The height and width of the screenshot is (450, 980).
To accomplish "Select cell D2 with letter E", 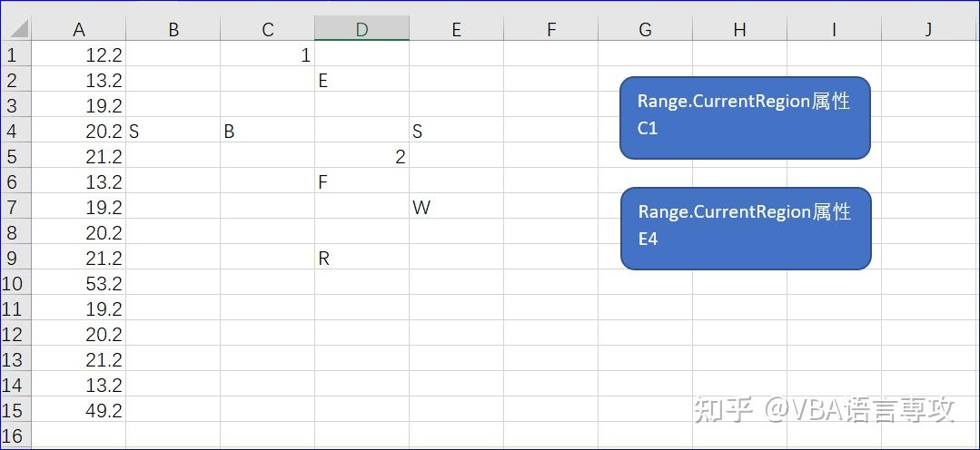I will [361, 81].
